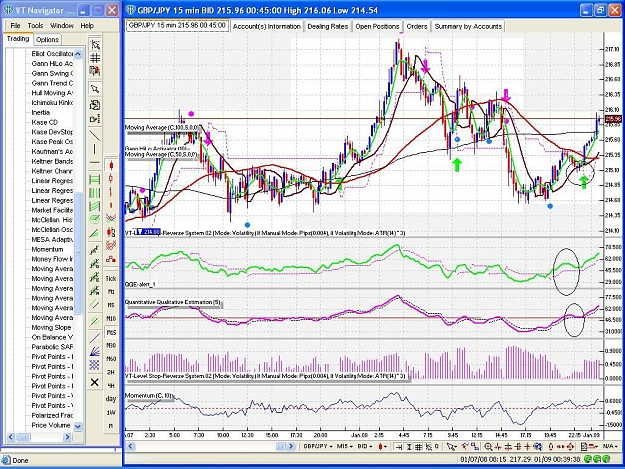The width and height of the screenshot is (625, 469).
Task: Select the blue checkered grid tool
Action: [95, 365]
